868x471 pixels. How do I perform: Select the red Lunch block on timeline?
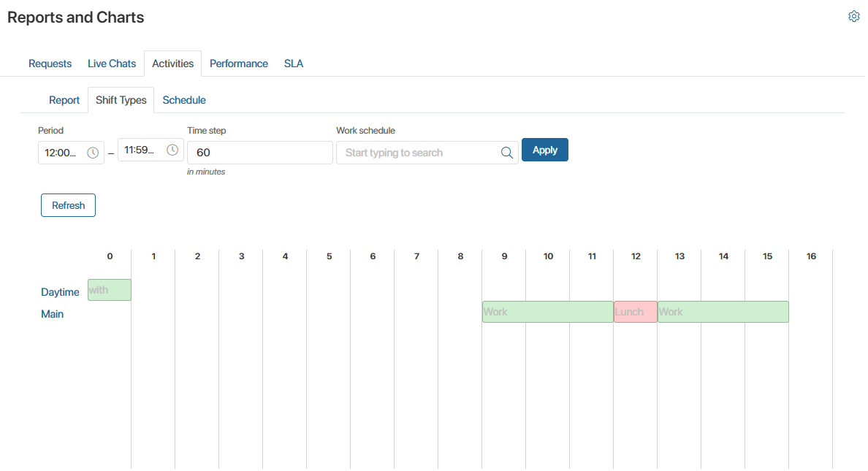click(635, 312)
